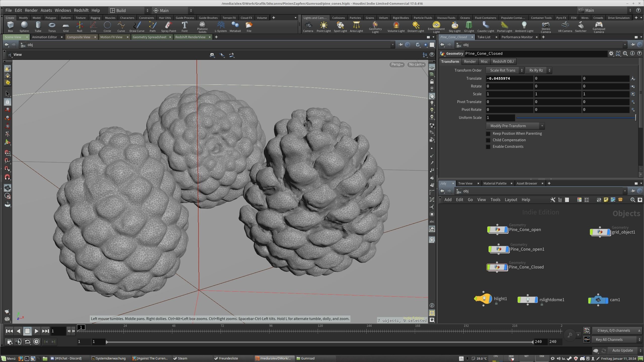Screen dimensions: 644x362
Task: Add a Point Light
Action: click(x=324, y=27)
